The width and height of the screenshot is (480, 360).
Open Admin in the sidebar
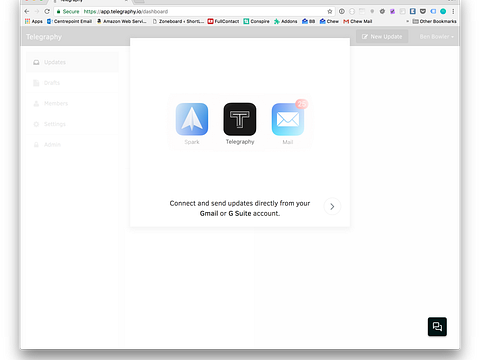click(x=72, y=145)
